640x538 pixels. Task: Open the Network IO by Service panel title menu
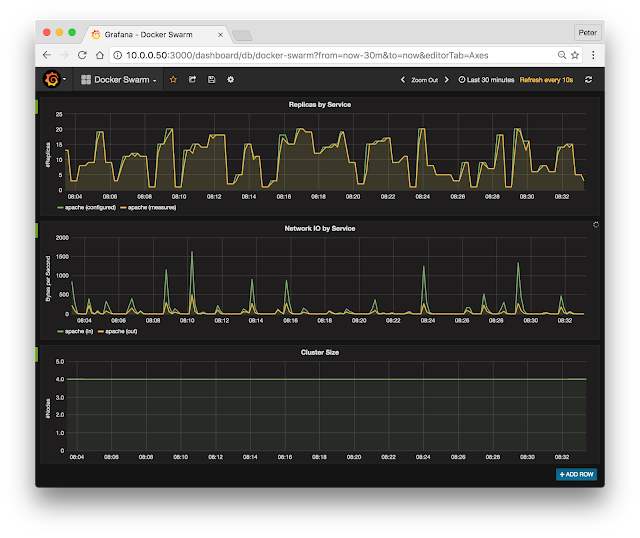[x=320, y=229]
